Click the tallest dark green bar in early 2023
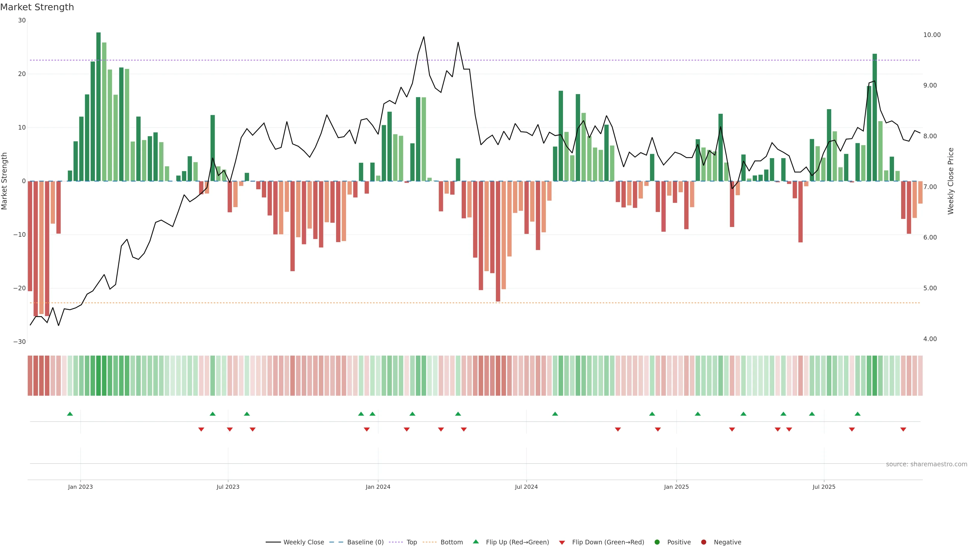The height and width of the screenshot is (551, 980). click(99, 106)
